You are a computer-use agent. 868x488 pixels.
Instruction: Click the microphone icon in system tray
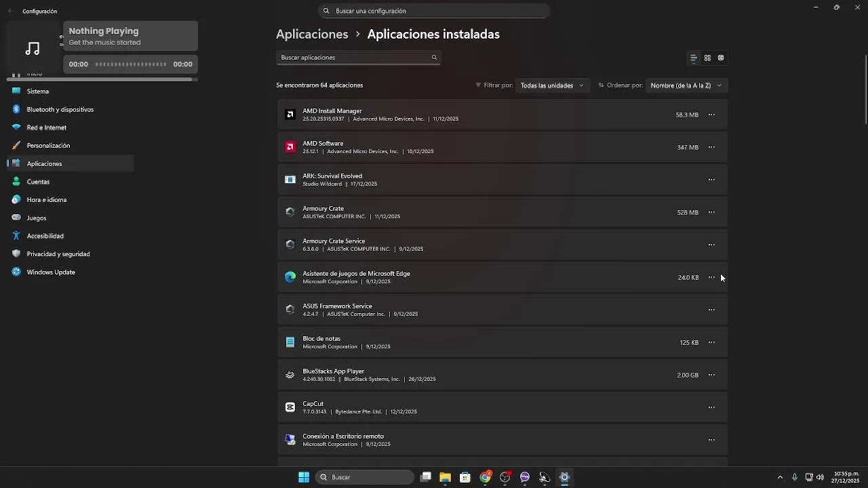[795, 477]
